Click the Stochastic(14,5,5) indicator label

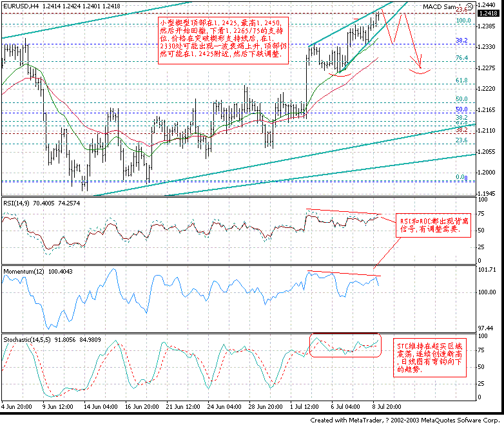coord(27,339)
